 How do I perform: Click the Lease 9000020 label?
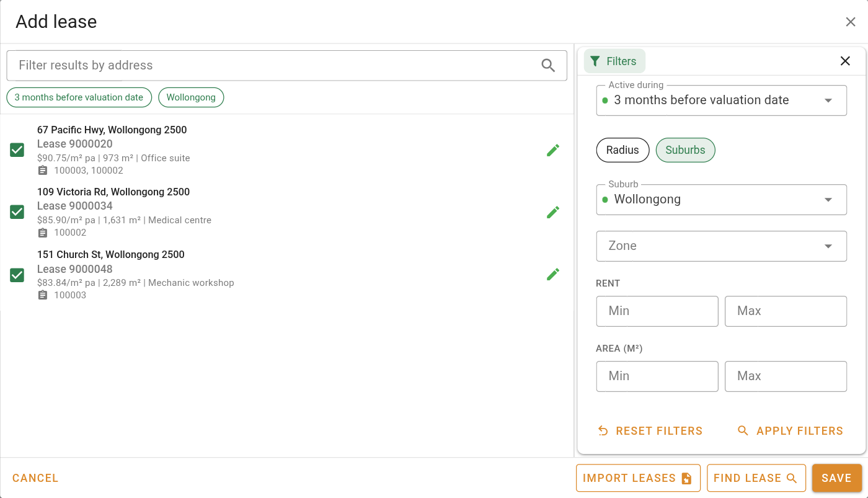pyautogui.click(x=75, y=144)
